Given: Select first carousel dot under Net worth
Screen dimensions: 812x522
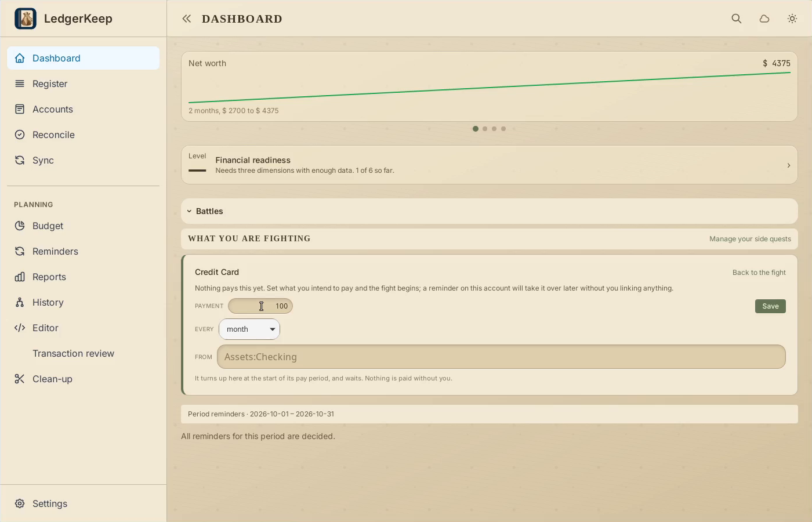Looking at the screenshot, I should [x=476, y=129].
